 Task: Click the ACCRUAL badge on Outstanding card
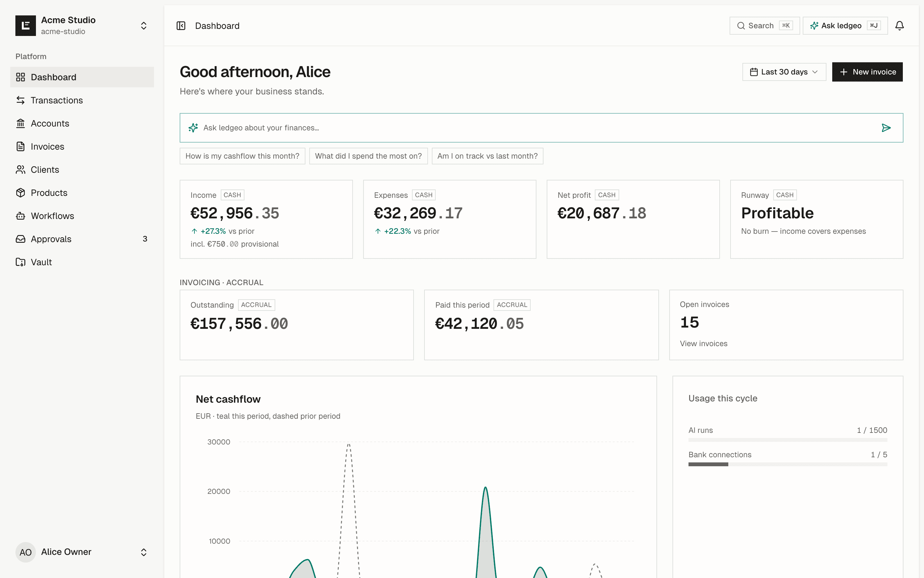coord(256,305)
